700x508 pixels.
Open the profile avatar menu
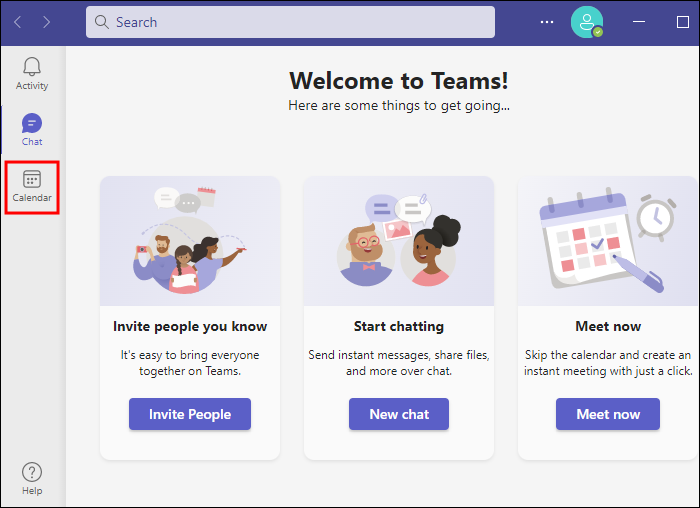click(587, 22)
